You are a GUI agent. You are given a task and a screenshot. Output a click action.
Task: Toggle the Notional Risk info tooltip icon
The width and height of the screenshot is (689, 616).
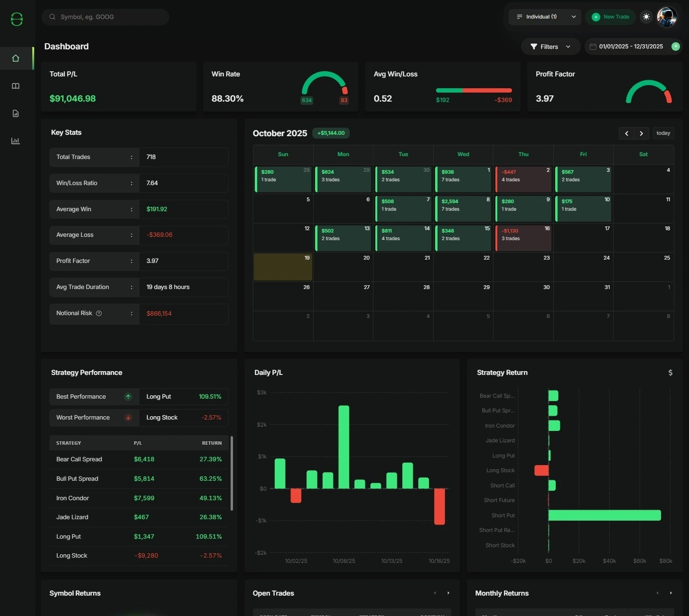[x=99, y=313]
